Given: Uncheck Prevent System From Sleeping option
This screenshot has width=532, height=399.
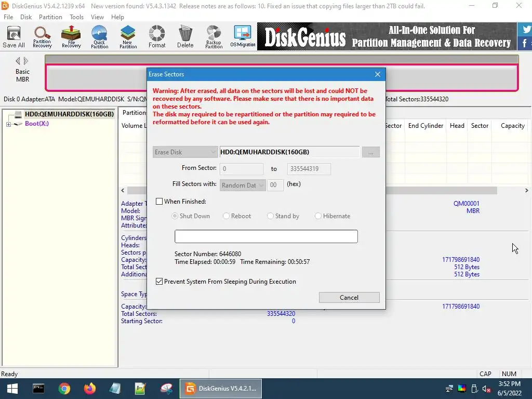Looking at the screenshot, I should [159, 281].
